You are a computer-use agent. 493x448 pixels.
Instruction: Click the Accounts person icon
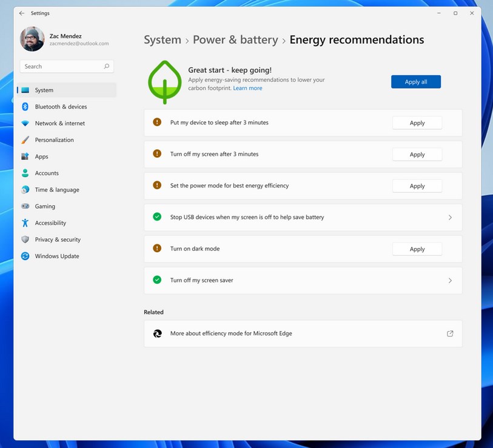[25, 173]
